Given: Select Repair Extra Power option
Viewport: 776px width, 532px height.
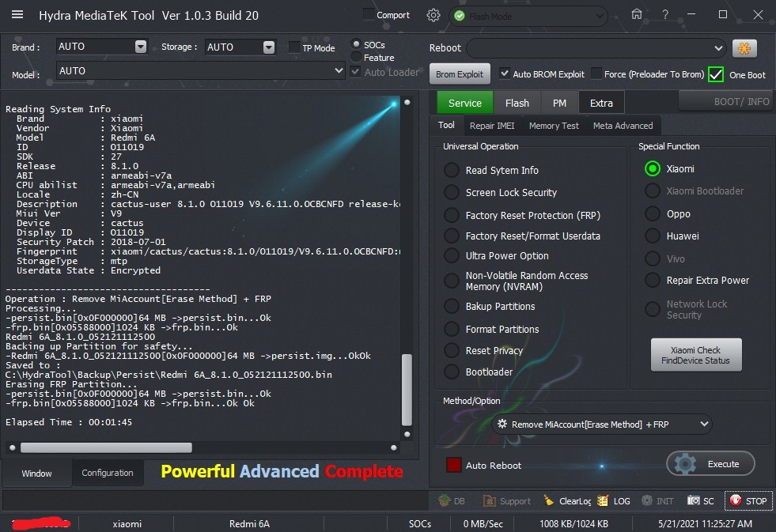Looking at the screenshot, I should pyautogui.click(x=653, y=280).
